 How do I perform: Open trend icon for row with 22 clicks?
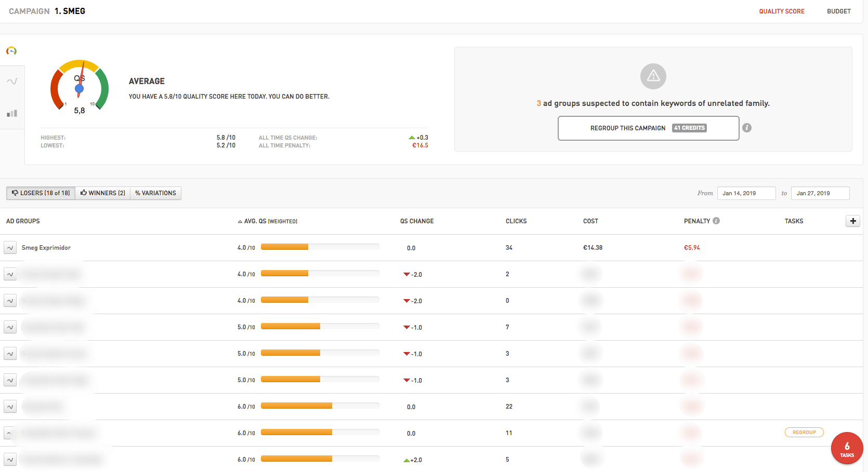10,407
